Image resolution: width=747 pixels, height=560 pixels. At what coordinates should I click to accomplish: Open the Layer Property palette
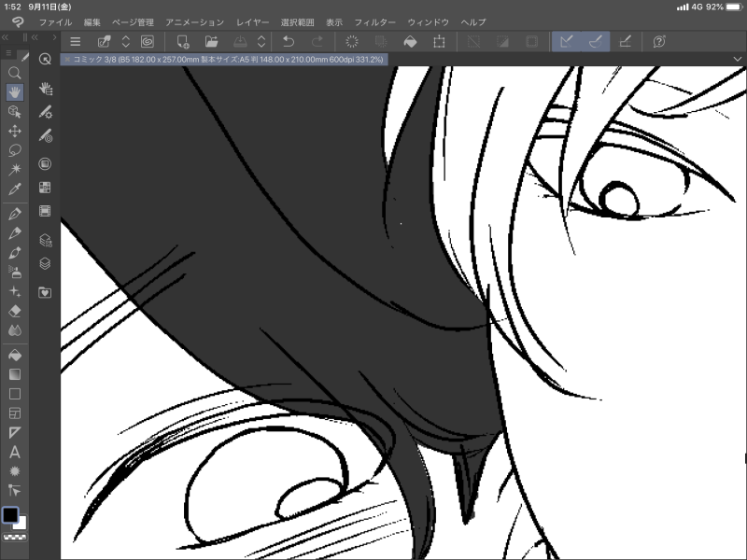pyautogui.click(x=45, y=240)
